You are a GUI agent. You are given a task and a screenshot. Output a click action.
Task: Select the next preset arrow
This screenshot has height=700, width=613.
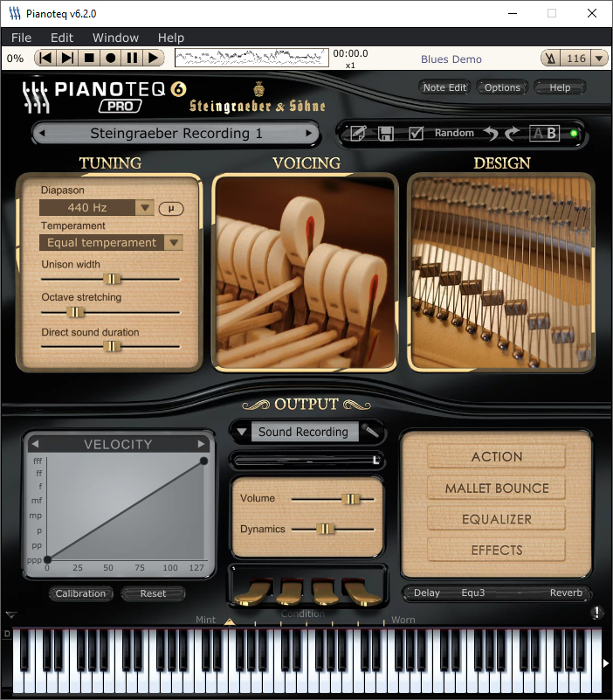pos(309,133)
